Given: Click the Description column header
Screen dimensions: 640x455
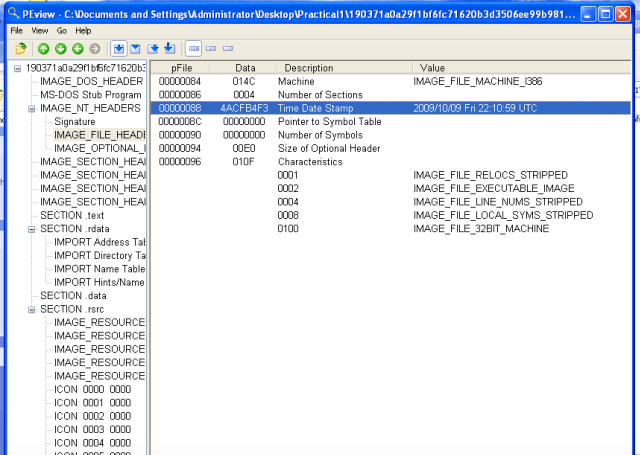Looking at the screenshot, I should point(308,67).
